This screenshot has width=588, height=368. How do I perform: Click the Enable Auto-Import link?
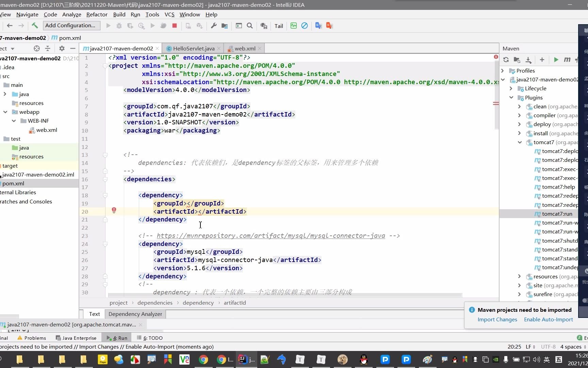tap(548, 319)
